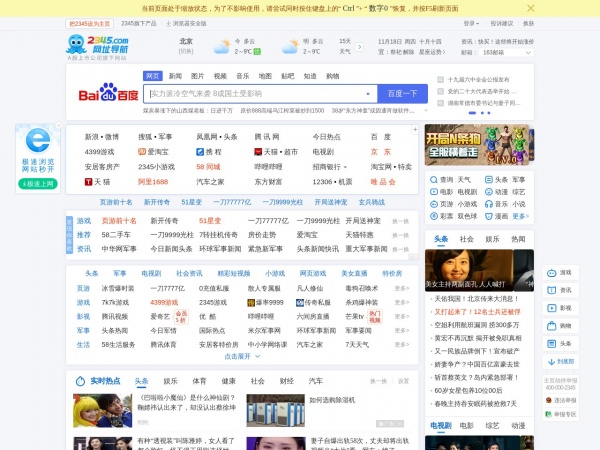Switch to the 地图 search tab

click(265, 76)
